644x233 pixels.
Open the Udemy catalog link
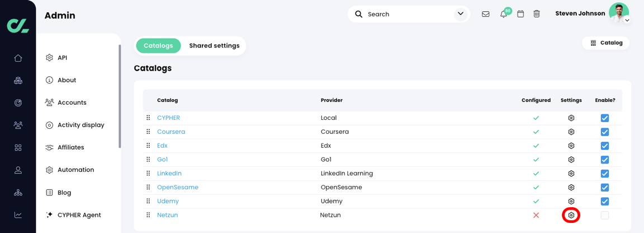click(x=168, y=201)
